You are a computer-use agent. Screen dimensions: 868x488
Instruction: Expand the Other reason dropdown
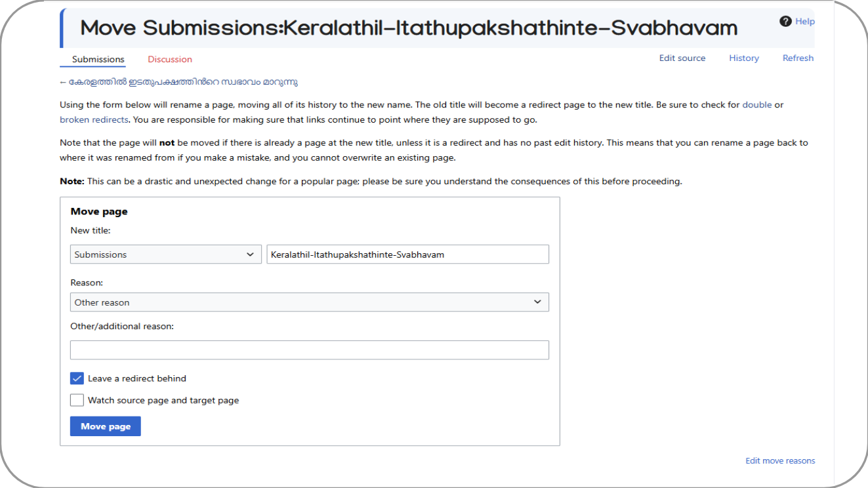[310, 302]
